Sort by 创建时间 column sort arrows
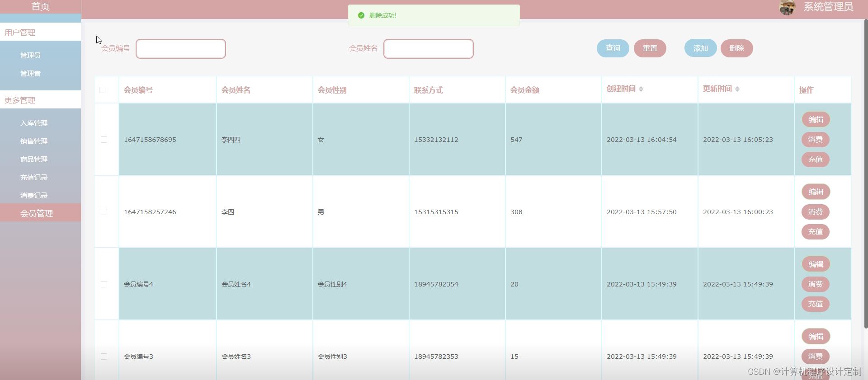The width and height of the screenshot is (868, 380). coord(641,89)
